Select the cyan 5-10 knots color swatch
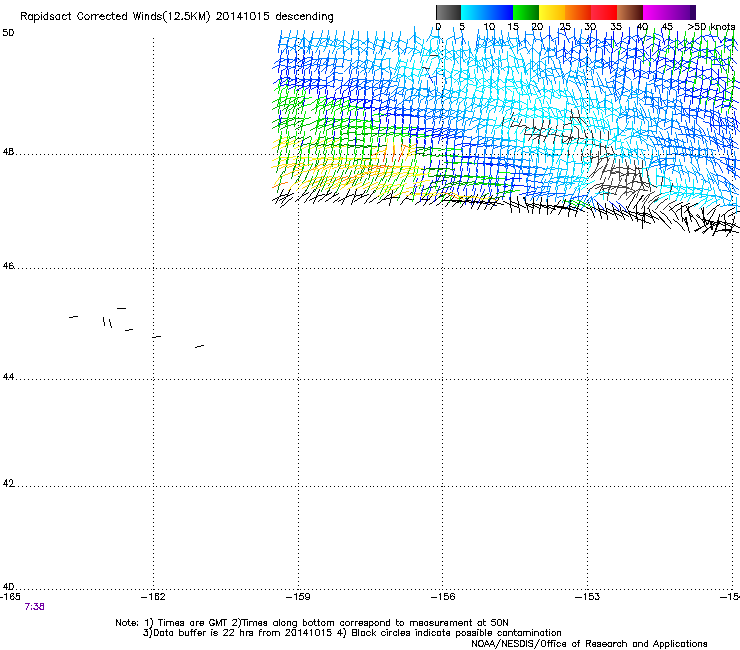Image resolution: width=740 pixels, height=650 pixels. pos(473,12)
